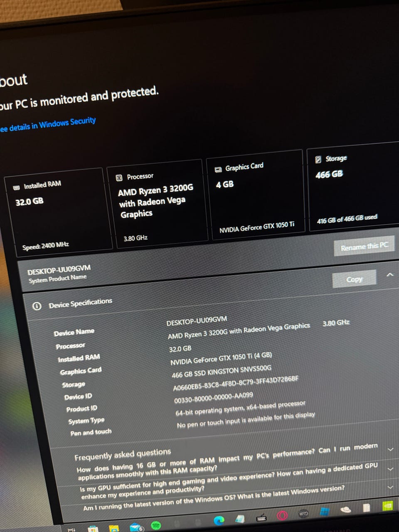Click the 32.0 GB value in specifications

click(180, 349)
